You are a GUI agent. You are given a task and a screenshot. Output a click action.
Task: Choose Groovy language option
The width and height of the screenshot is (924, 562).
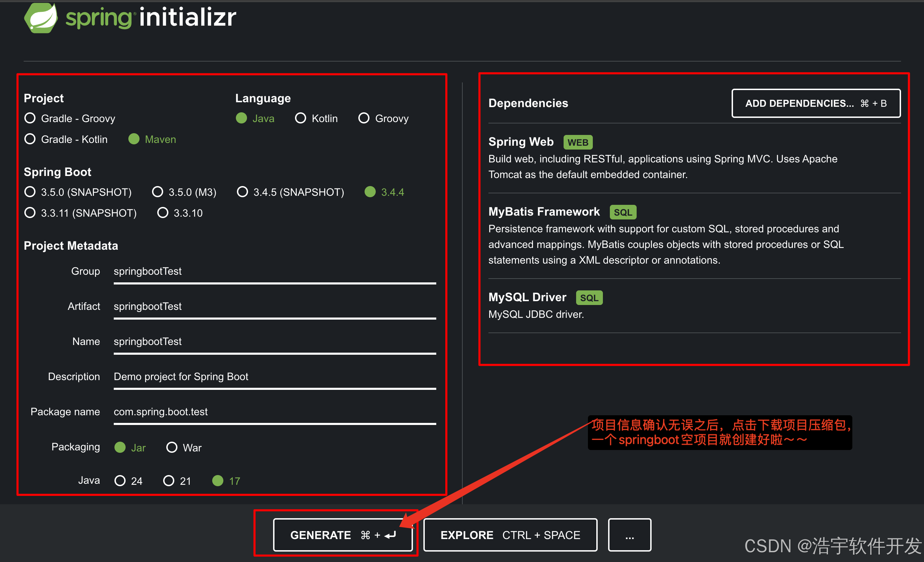point(364,119)
